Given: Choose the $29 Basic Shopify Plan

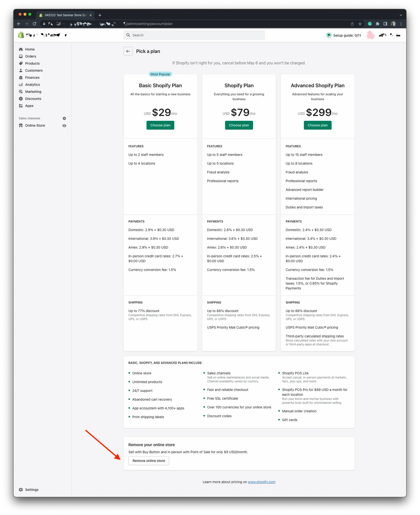Looking at the screenshot, I should tap(160, 125).
